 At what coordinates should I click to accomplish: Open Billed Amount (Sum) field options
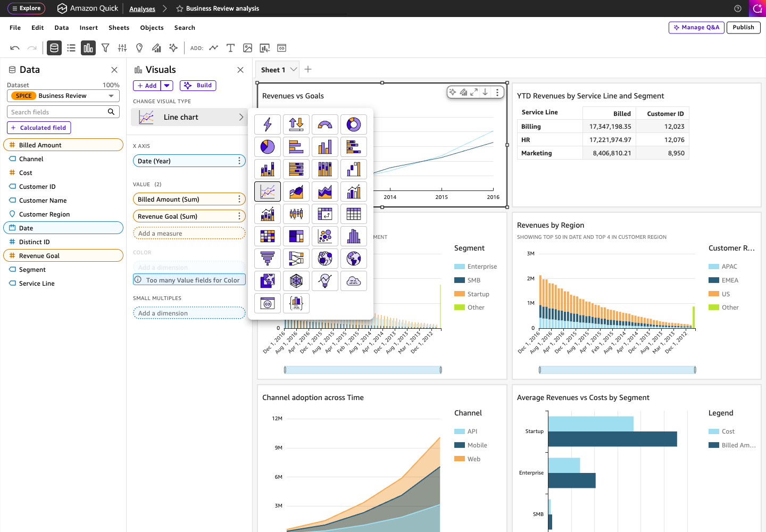(x=239, y=199)
